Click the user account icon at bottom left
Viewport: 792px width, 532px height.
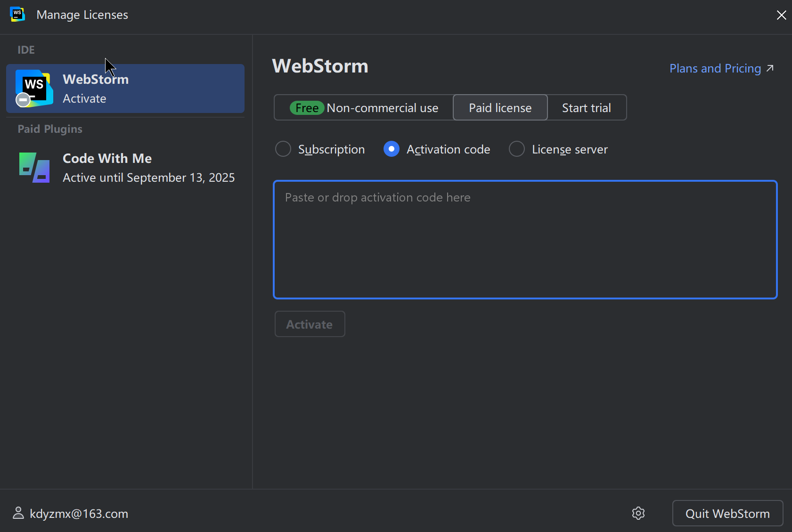pyautogui.click(x=18, y=513)
